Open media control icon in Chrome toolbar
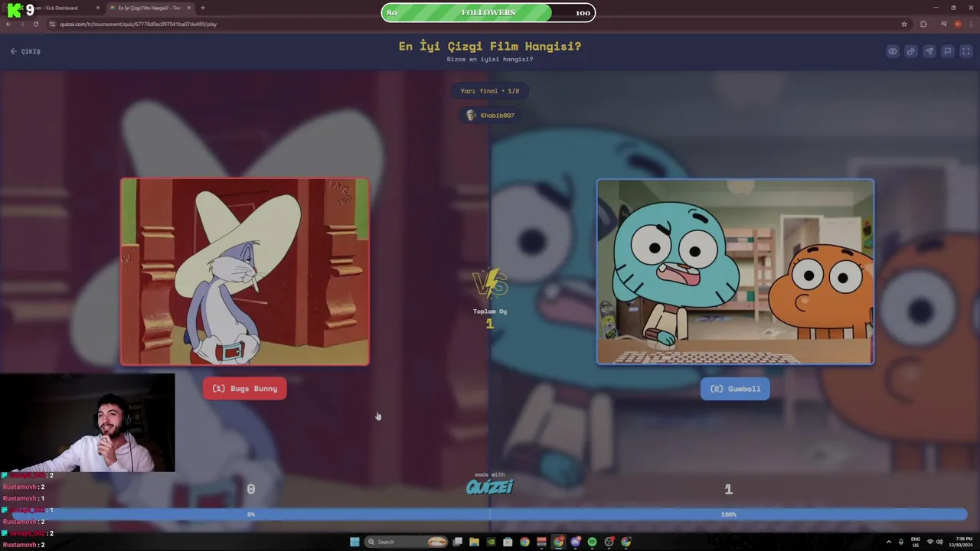 944,24
